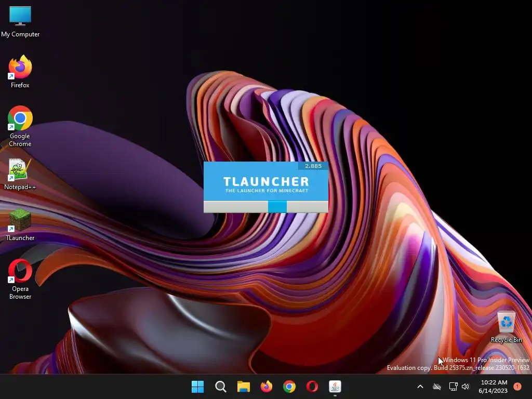This screenshot has height=399, width=532.
Task: Click the TLauncher splash loading bar
Action: [x=265, y=207]
